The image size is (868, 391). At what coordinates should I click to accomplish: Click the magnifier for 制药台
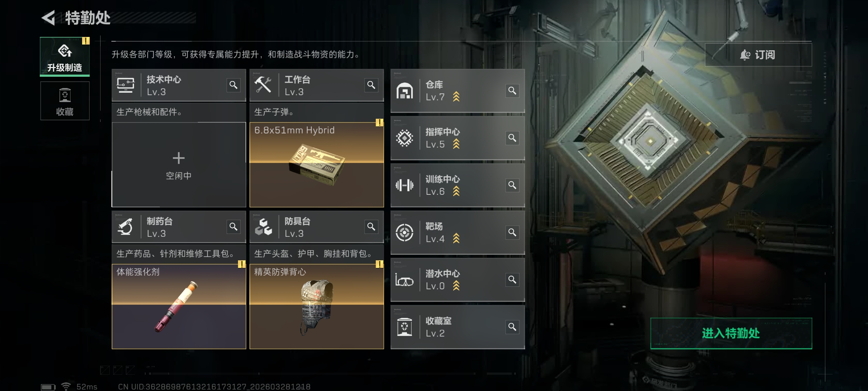pyautogui.click(x=234, y=227)
